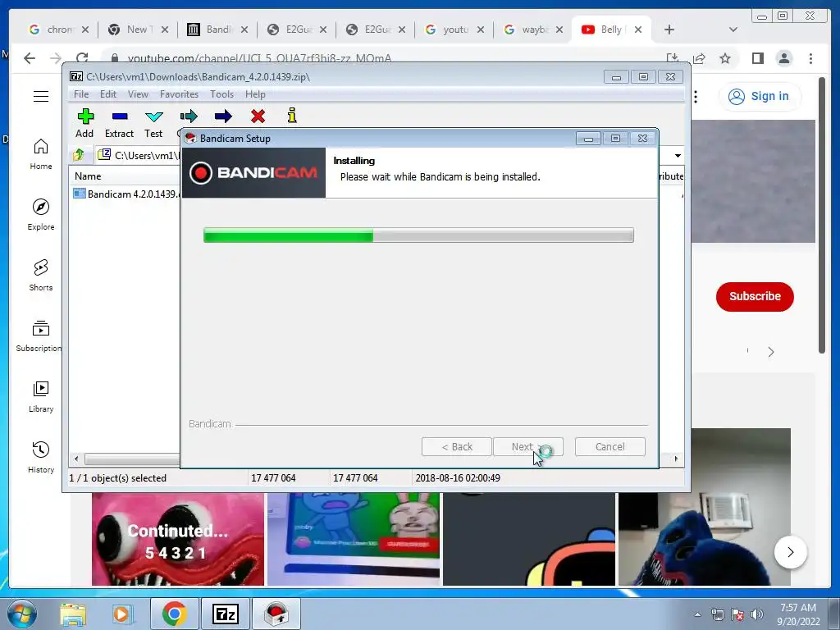Open the Help menu in 7-Zip

pos(255,94)
